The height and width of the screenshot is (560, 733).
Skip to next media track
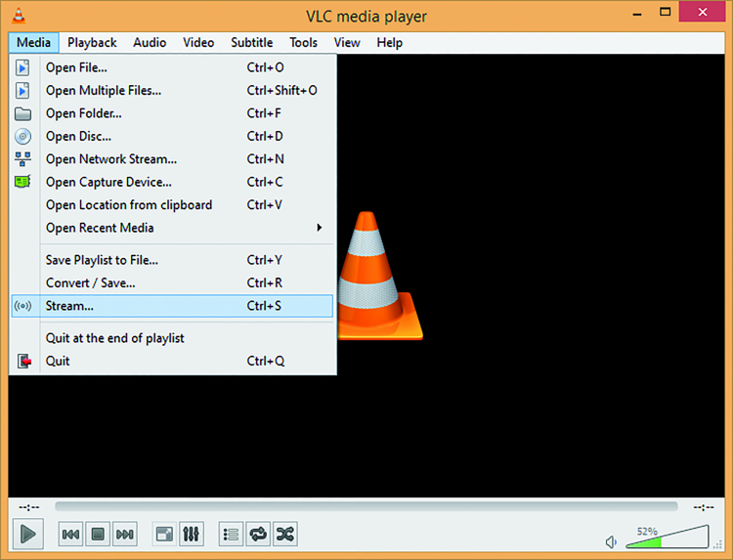tap(125, 534)
